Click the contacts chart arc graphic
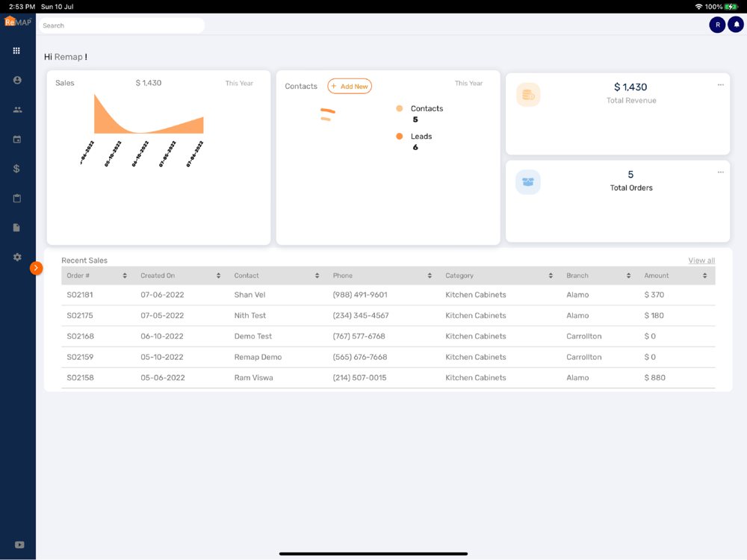The image size is (747, 560). pos(327,115)
